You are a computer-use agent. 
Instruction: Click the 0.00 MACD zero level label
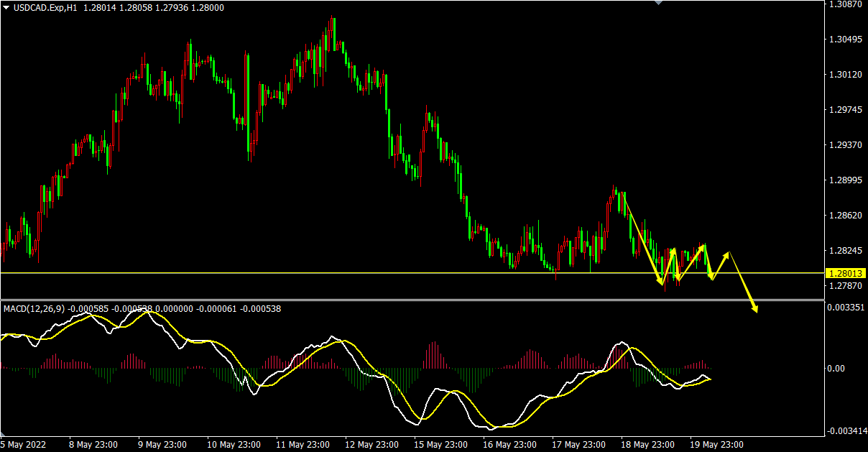[836, 369]
